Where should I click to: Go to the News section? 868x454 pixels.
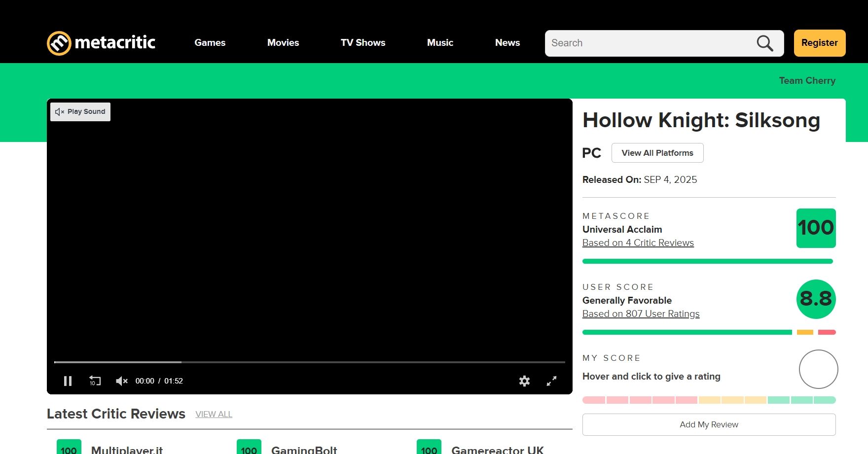tap(507, 43)
